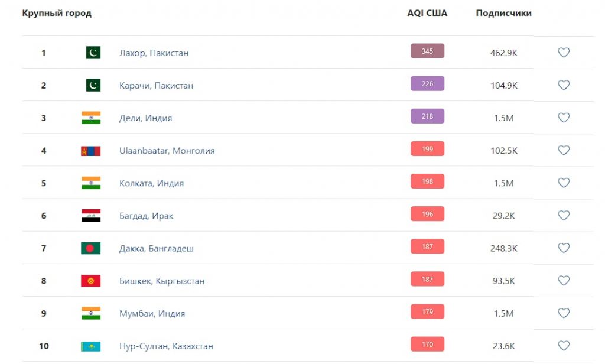
Task: Open the Лахор, Пакистан city link
Action: 154,53
